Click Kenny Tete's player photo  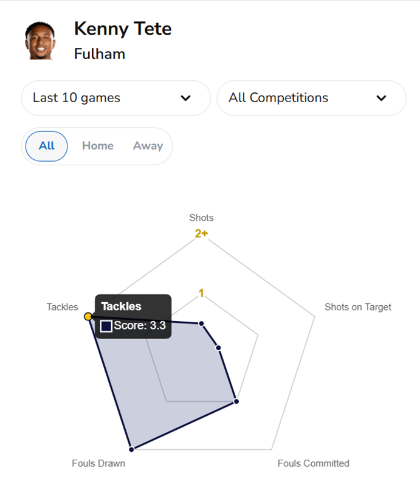pyautogui.click(x=40, y=41)
